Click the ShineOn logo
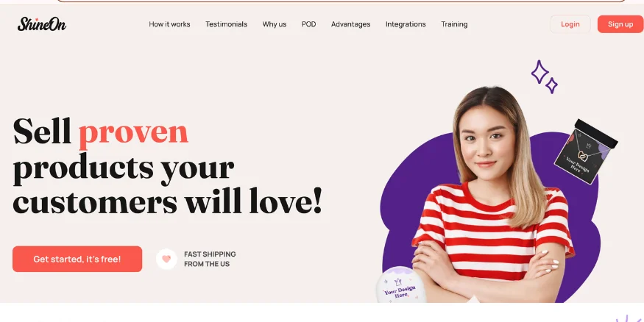 point(41,24)
